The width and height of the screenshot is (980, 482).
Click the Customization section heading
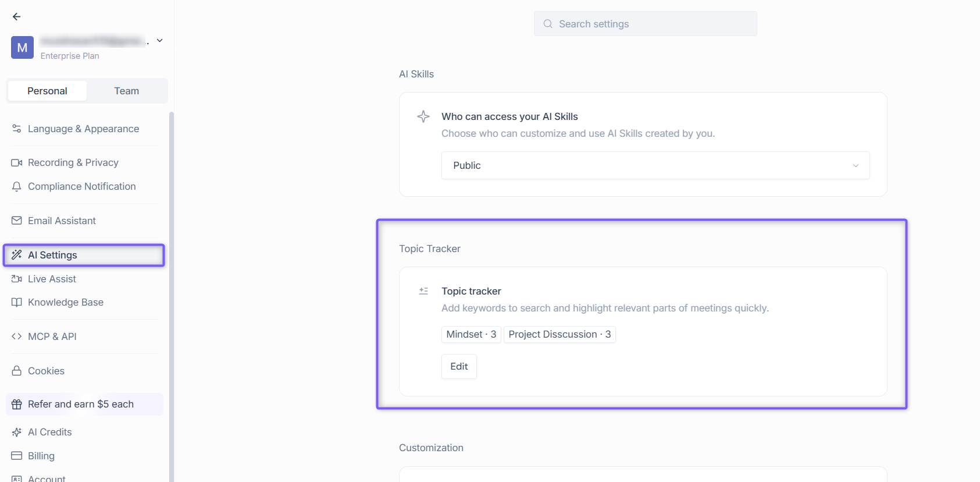coord(431,448)
